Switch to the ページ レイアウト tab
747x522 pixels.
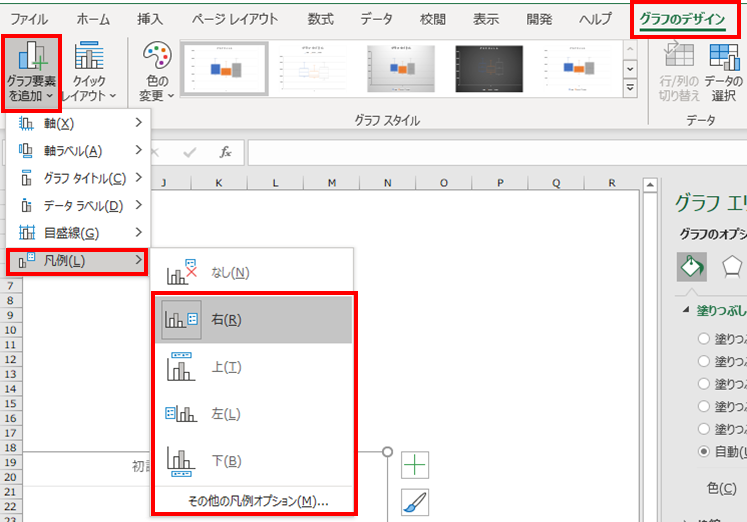click(235, 19)
